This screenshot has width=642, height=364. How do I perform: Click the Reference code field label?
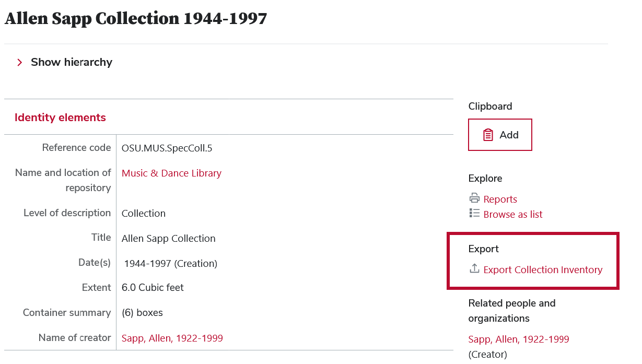(x=77, y=147)
